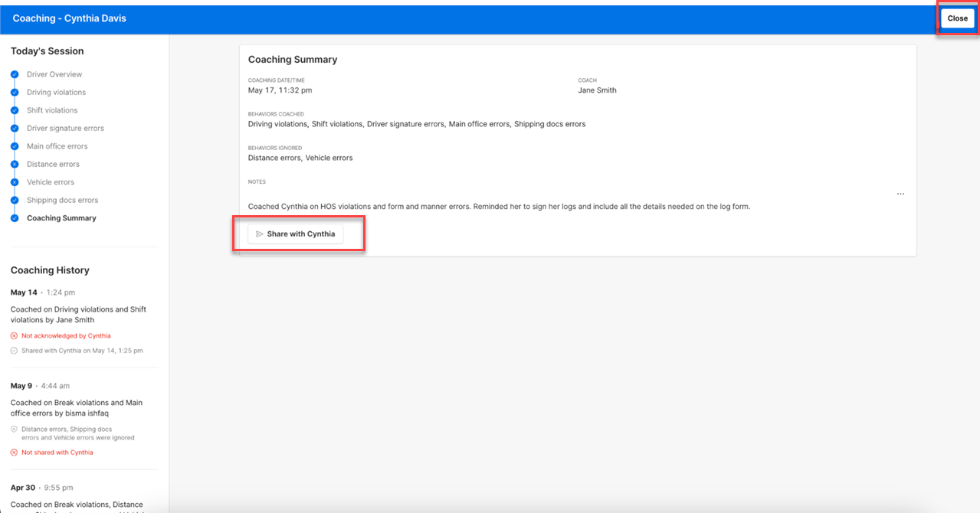Viewport: 980px width, 513px height.
Task: Jump to Driver signature errors step
Action: [x=65, y=129]
